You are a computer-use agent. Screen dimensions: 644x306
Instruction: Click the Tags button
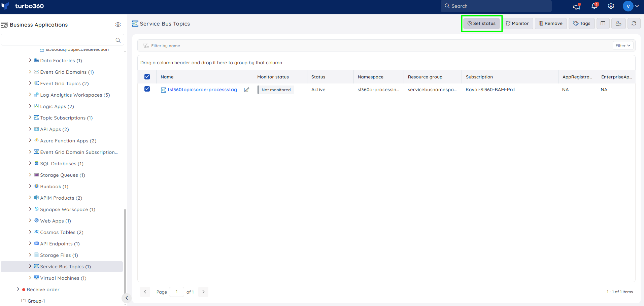coord(582,24)
